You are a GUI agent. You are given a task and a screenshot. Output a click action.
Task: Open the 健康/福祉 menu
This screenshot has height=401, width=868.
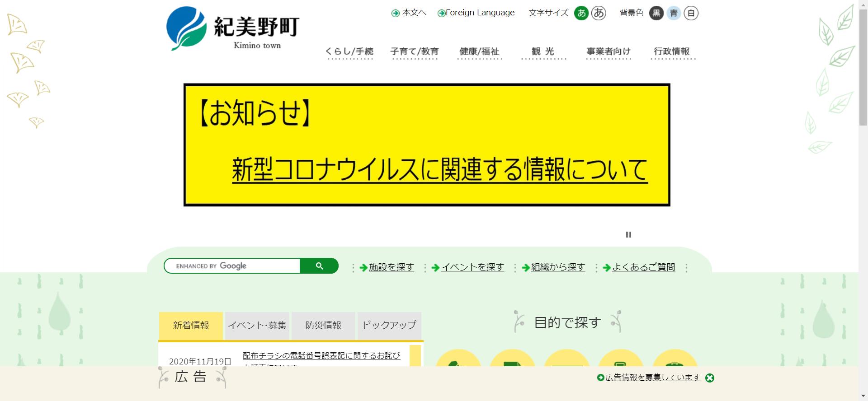point(479,52)
